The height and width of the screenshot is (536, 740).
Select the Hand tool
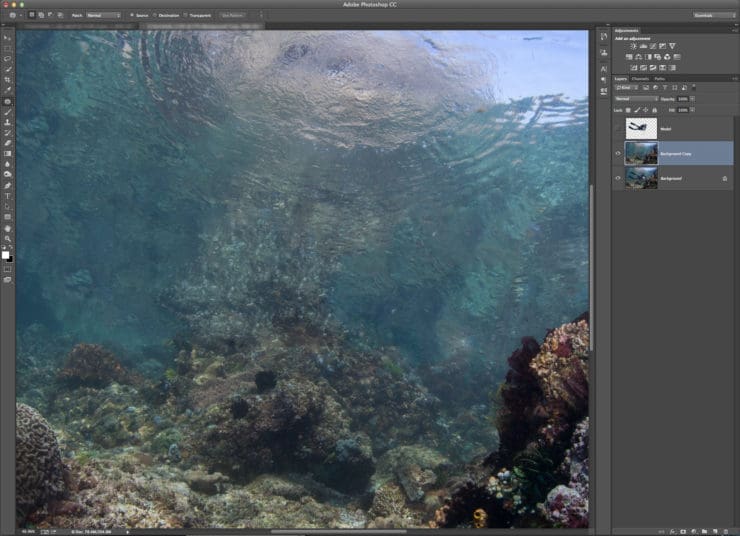(x=7, y=228)
